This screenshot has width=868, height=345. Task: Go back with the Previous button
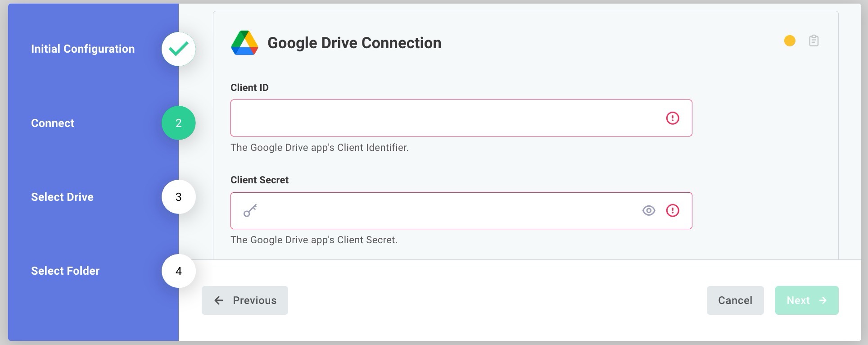245,300
